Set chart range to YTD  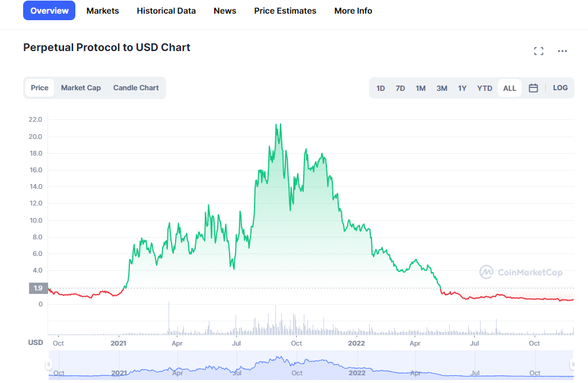(x=484, y=88)
